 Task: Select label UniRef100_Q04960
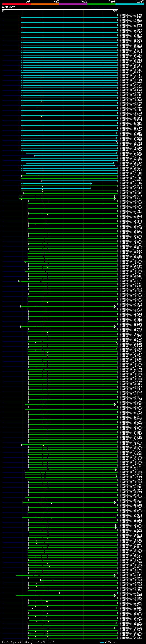(x=131, y=90)
